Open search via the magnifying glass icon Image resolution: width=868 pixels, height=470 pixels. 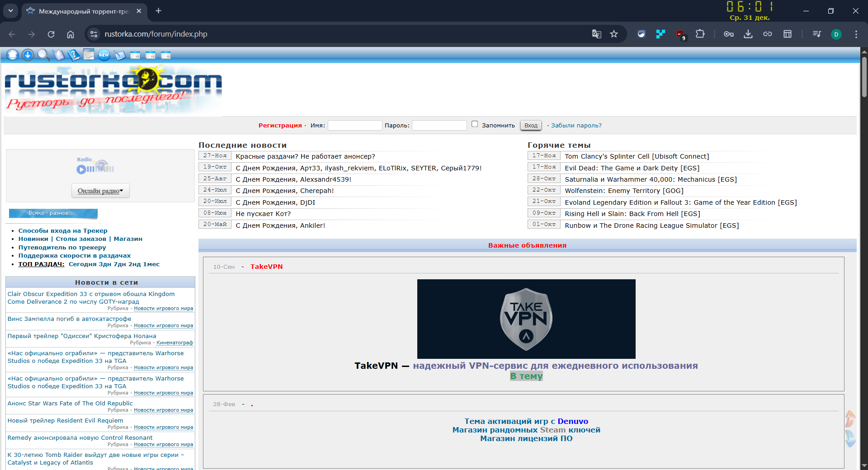(43, 55)
